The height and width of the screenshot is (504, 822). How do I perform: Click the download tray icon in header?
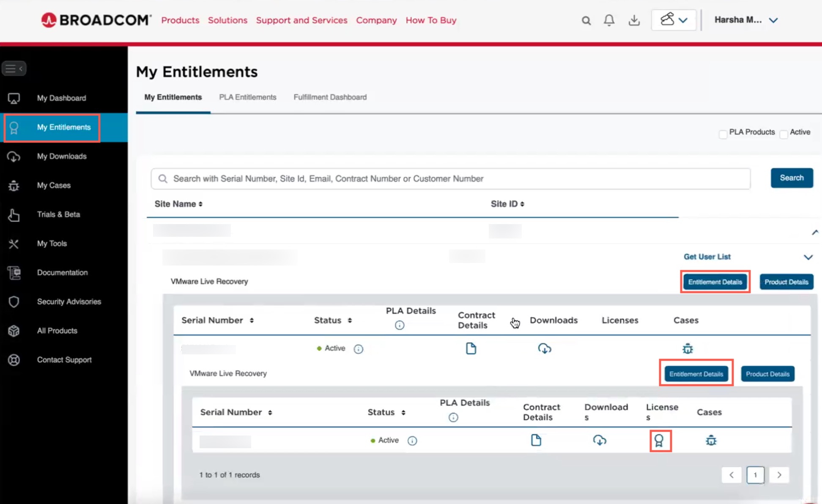(634, 20)
